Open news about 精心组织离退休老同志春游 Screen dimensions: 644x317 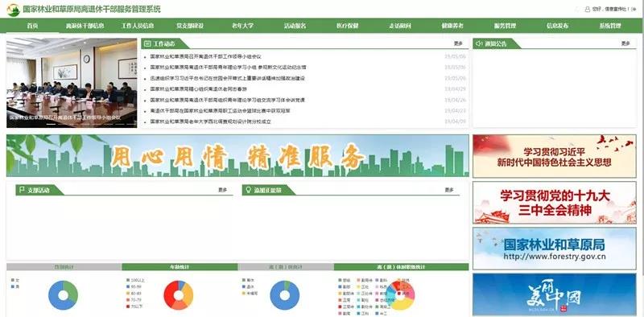[198, 89]
